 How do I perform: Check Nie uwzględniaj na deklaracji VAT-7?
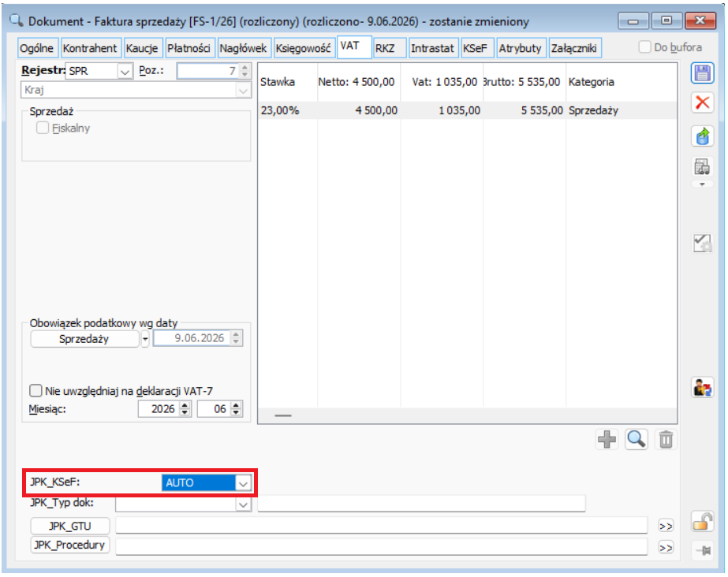(35, 390)
